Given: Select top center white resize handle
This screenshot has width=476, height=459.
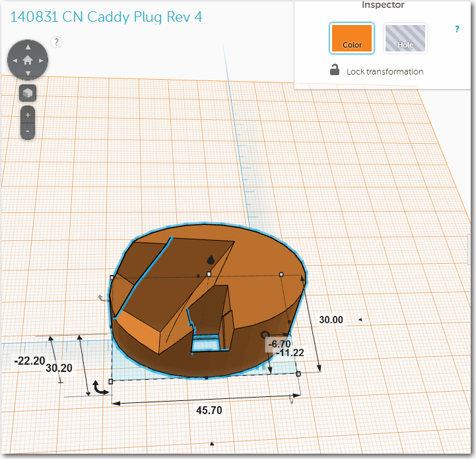Looking at the screenshot, I should (209, 274).
